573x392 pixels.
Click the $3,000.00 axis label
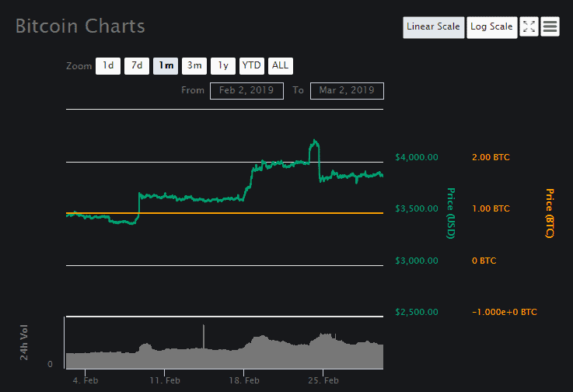point(417,261)
